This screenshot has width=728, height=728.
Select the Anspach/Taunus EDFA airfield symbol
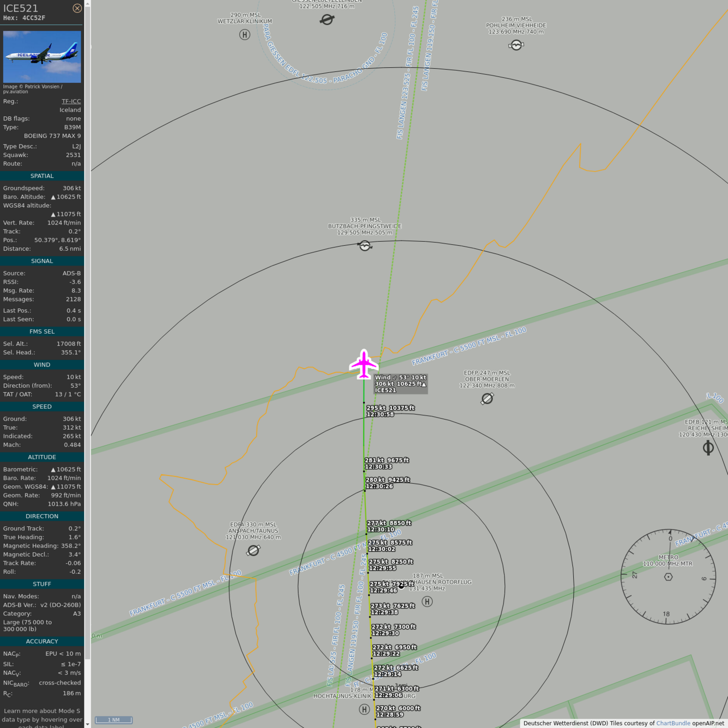coord(253,551)
